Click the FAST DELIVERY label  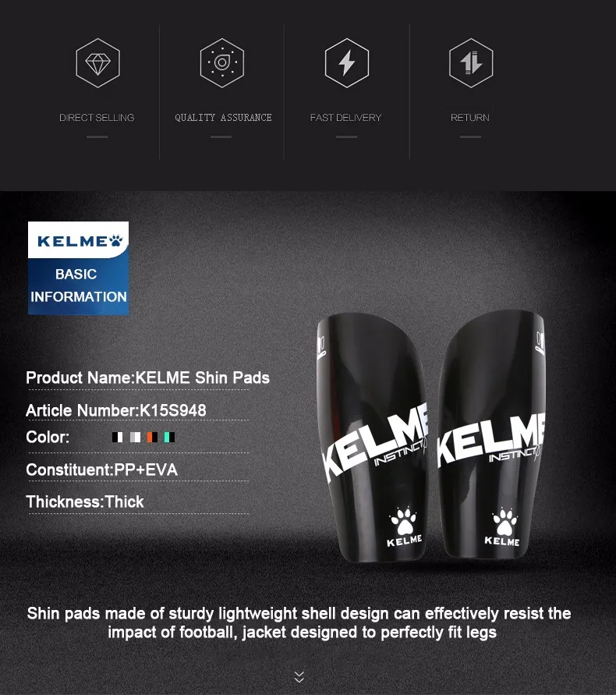[x=345, y=118]
